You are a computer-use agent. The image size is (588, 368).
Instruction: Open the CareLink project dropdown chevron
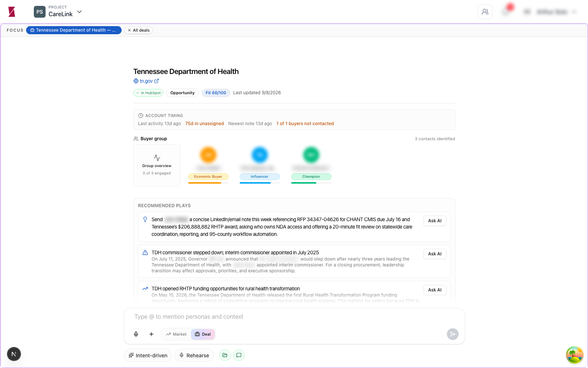tap(79, 12)
